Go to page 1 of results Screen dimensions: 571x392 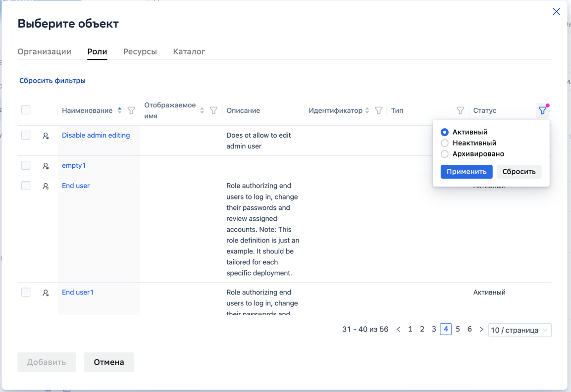[410, 330]
